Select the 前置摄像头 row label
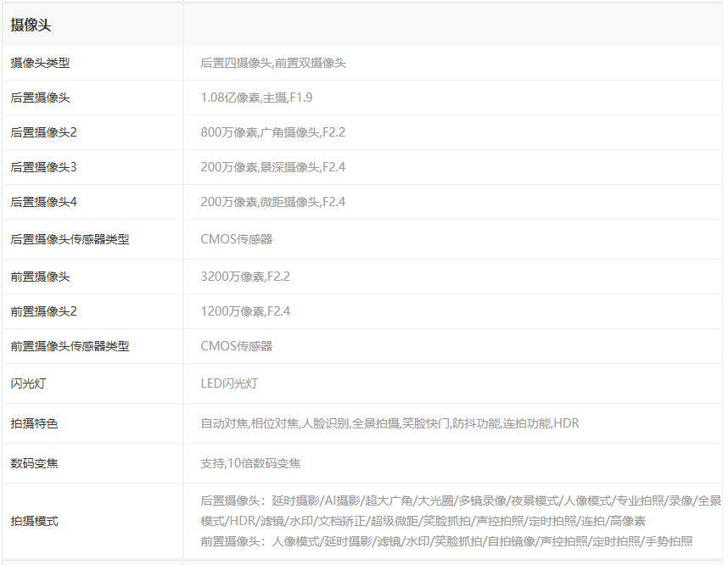Viewport: 728px width, 565px height. tap(34, 275)
